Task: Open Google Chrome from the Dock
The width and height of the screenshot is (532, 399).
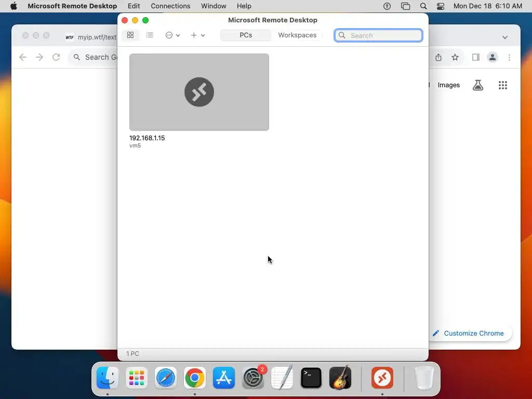Action: pyautogui.click(x=195, y=378)
